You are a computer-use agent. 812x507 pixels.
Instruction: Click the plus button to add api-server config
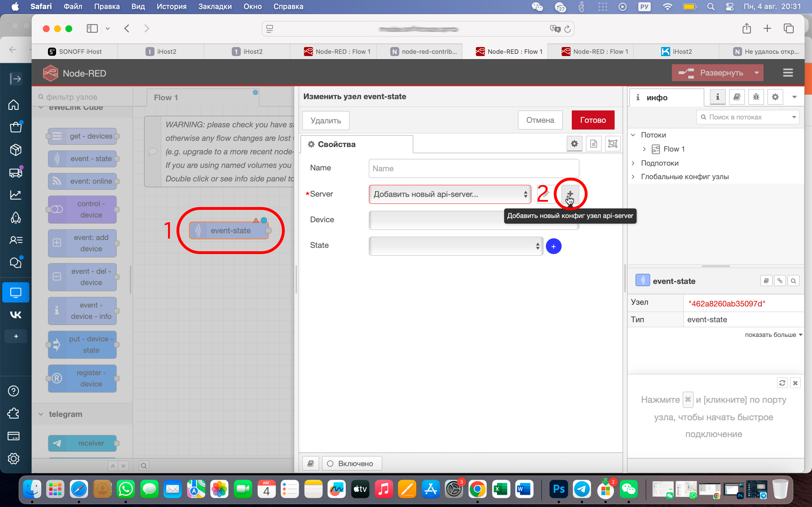click(570, 194)
